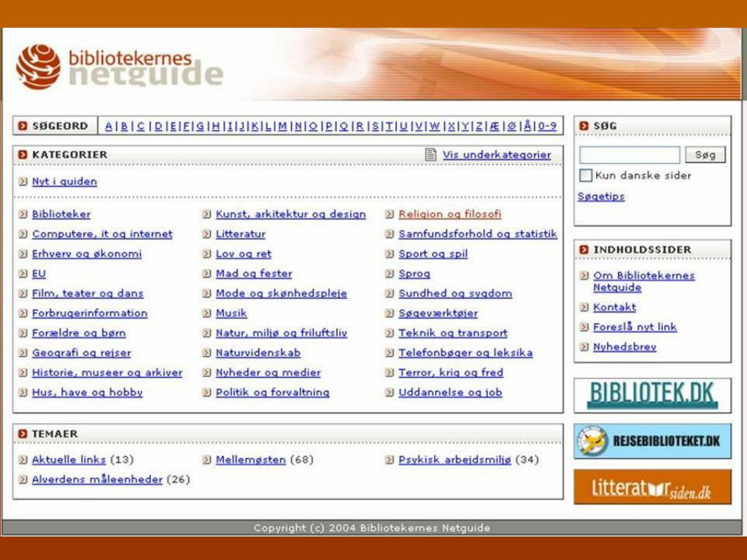
Task: Click the Søg button
Action: [705, 155]
